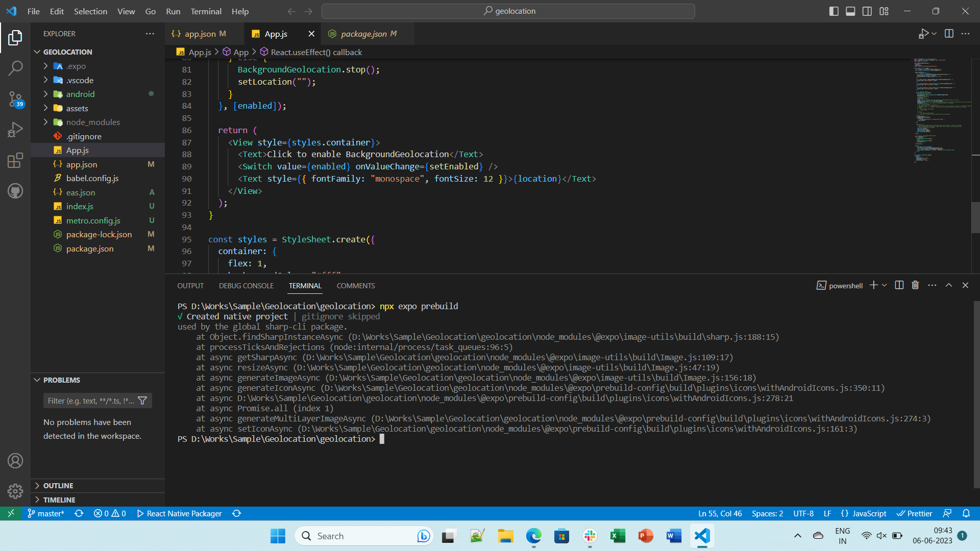Toggle the primary sidebar visibility
The height and width of the screenshot is (551, 980).
click(x=834, y=11)
